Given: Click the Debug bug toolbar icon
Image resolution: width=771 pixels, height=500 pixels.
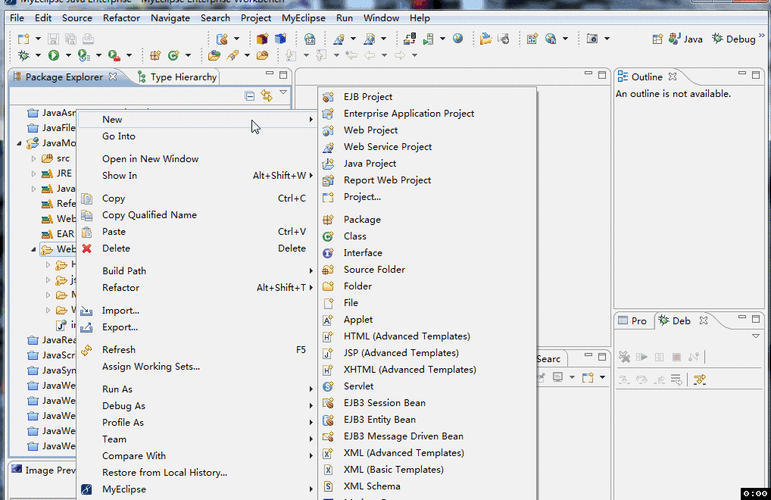Looking at the screenshot, I should pos(23,56).
